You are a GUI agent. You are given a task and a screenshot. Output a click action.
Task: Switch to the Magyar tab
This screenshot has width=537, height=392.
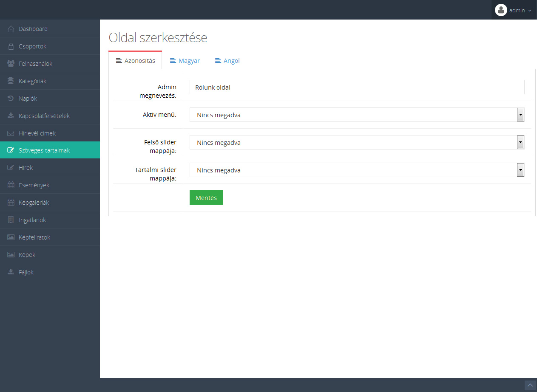tap(185, 61)
